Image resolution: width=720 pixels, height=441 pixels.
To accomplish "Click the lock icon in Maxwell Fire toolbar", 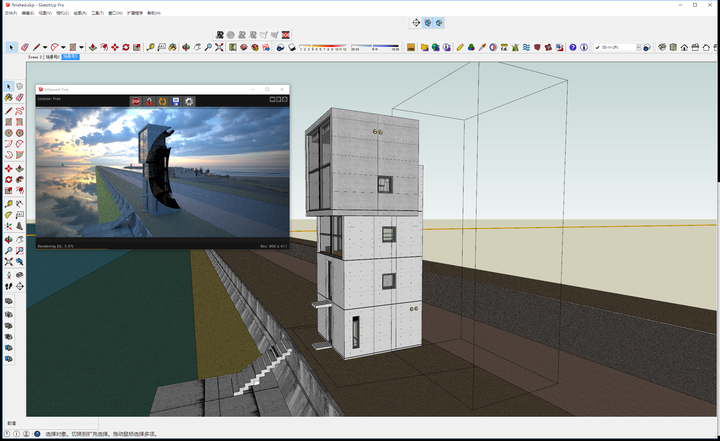I will [x=148, y=101].
